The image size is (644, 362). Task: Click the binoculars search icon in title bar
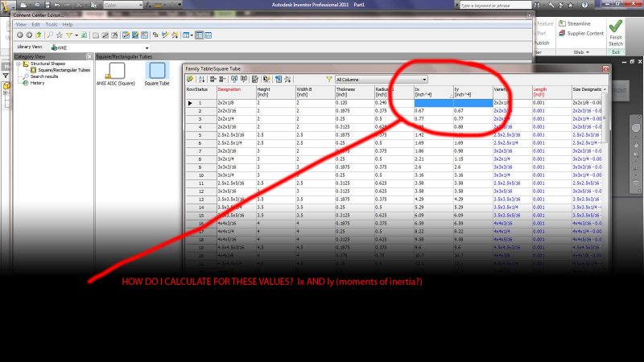[537, 5]
